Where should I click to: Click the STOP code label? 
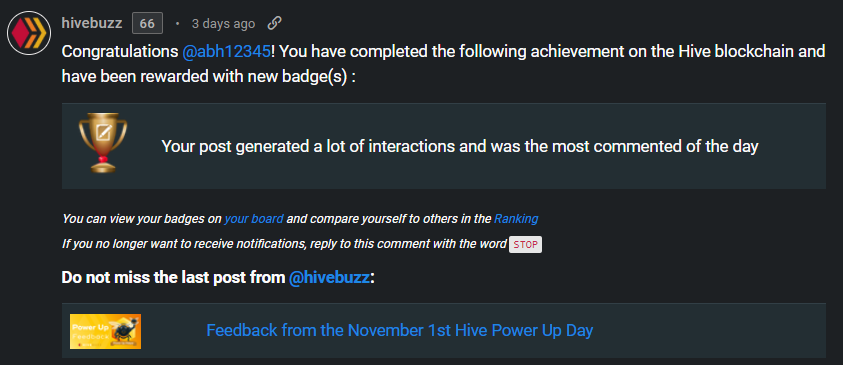pyautogui.click(x=525, y=245)
